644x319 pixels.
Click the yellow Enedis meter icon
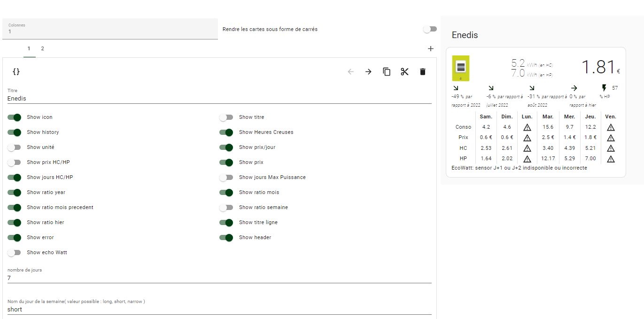click(x=460, y=68)
